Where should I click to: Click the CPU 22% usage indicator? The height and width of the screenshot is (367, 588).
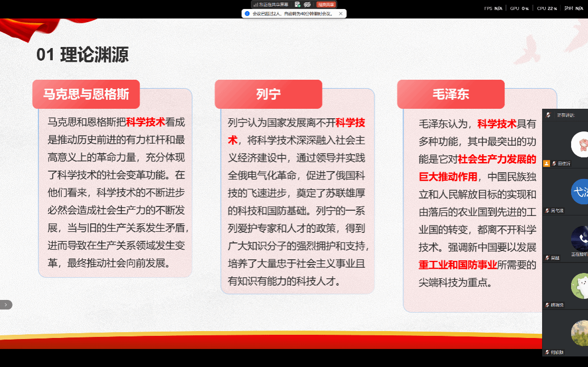click(x=547, y=8)
